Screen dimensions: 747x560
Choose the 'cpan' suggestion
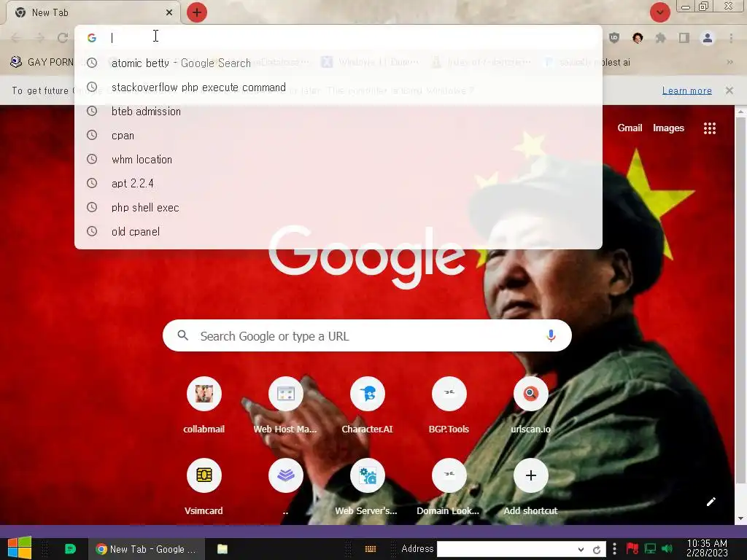pos(338,135)
